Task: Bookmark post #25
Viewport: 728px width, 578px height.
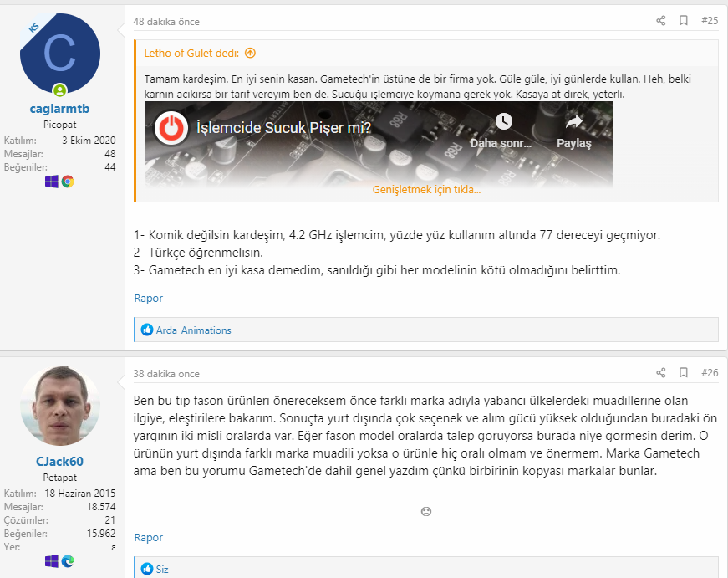Action: pos(684,20)
